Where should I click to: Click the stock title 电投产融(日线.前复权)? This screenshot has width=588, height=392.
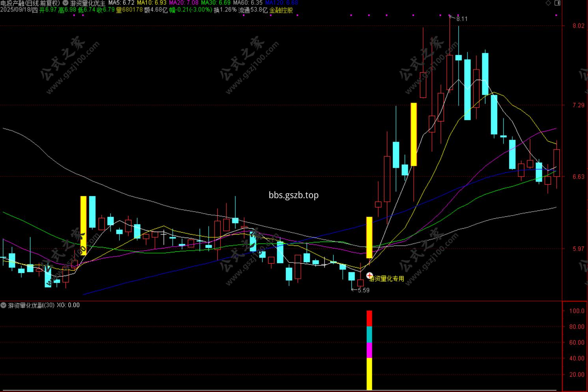(31, 3)
